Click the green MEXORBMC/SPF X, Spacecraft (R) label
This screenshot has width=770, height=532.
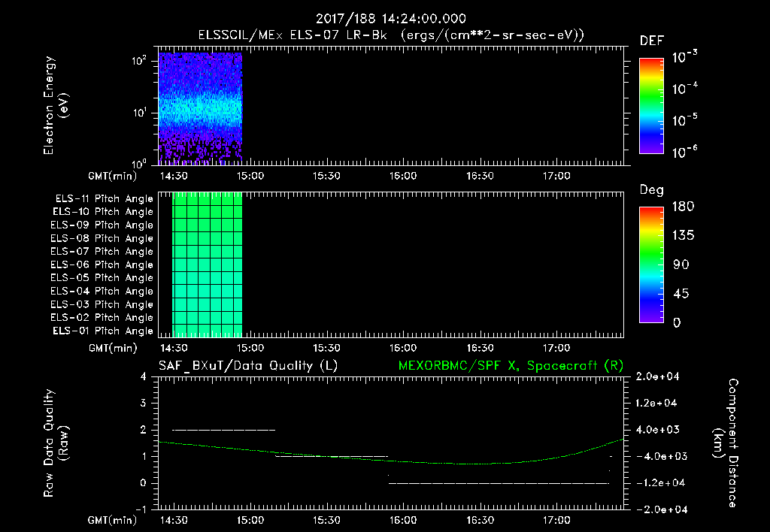511,366
